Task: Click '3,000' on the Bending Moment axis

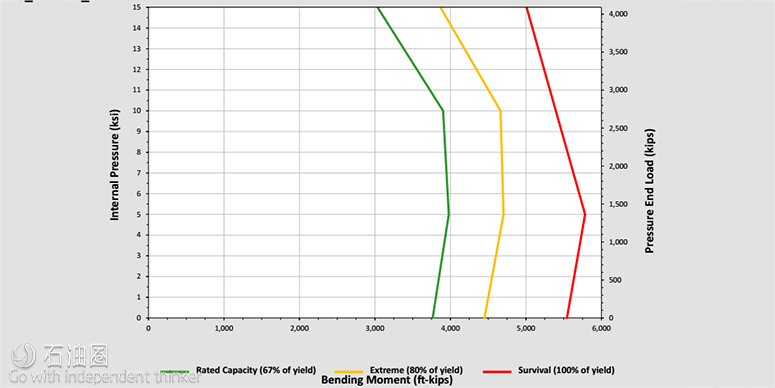Action: pos(375,328)
